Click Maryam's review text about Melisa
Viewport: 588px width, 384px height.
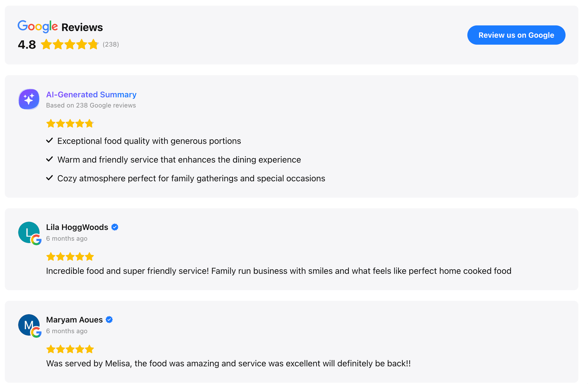(x=228, y=363)
